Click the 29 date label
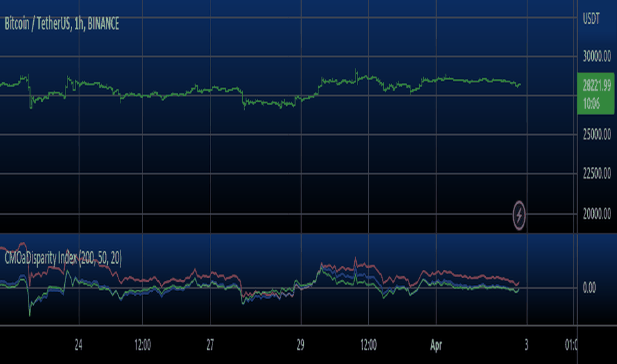 [301, 345]
